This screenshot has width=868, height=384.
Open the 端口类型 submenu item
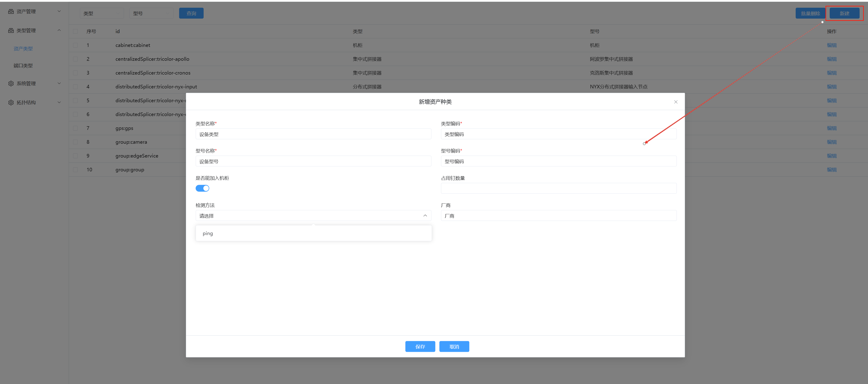pyautogui.click(x=23, y=66)
